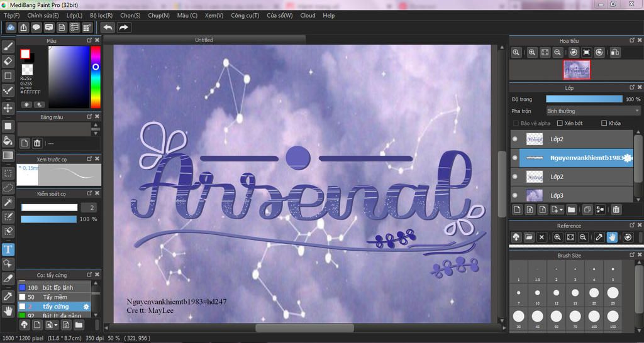Click the Navigator preview thumbnail
This screenshot has width=644, height=343.
pos(577,70)
